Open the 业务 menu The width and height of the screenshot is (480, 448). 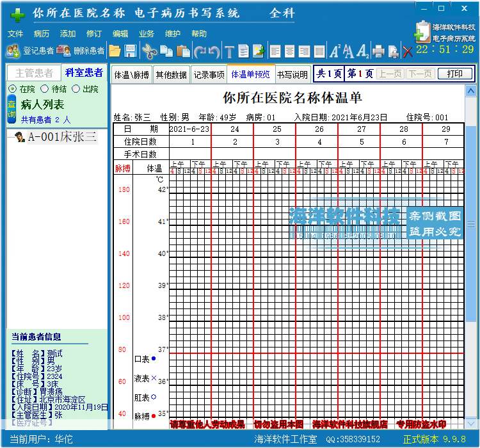click(147, 33)
